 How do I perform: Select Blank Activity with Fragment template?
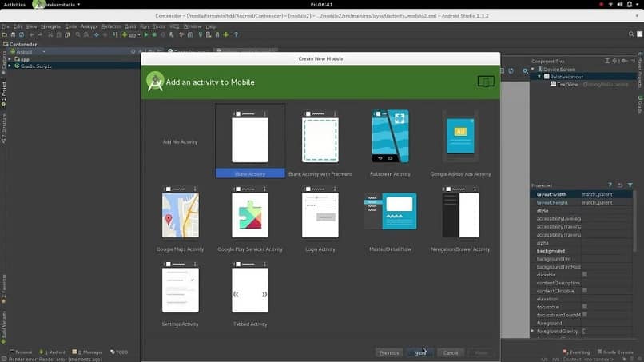click(x=320, y=141)
